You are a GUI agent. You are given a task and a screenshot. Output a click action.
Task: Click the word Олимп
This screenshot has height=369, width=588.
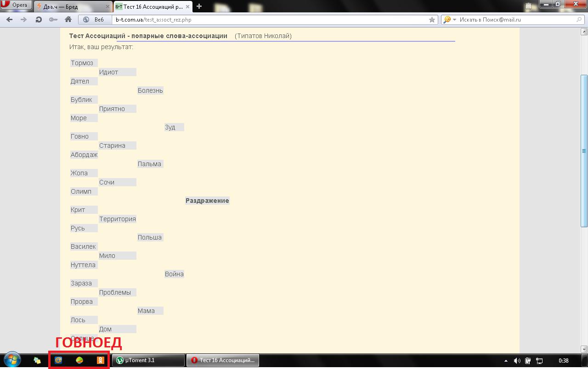point(81,191)
